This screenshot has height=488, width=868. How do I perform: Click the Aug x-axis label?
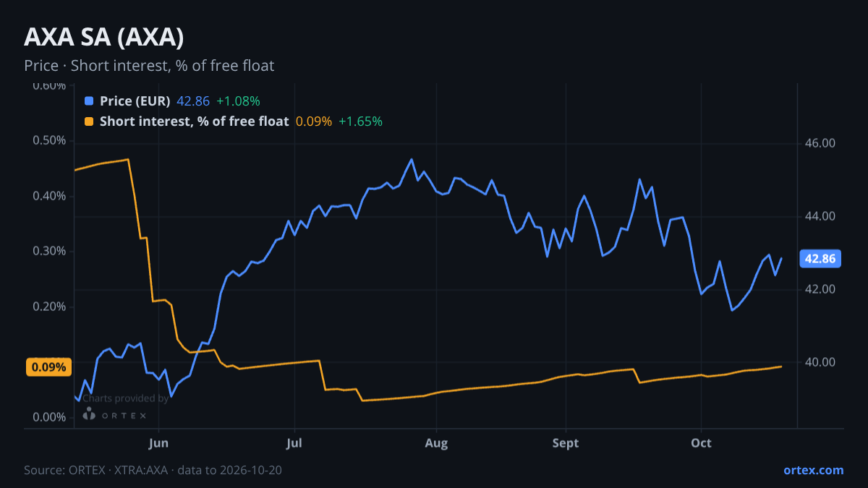(x=436, y=443)
